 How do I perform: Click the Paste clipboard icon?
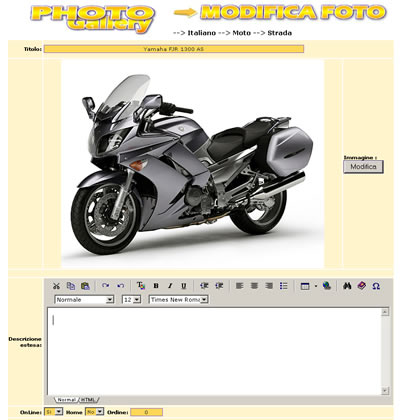coord(85,286)
